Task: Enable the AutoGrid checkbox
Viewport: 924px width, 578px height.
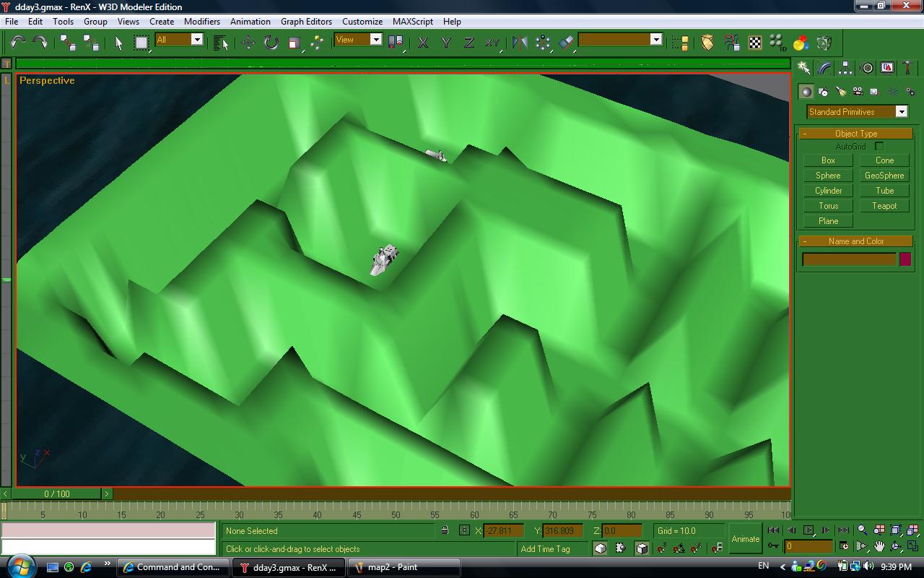Action: [879, 147]
